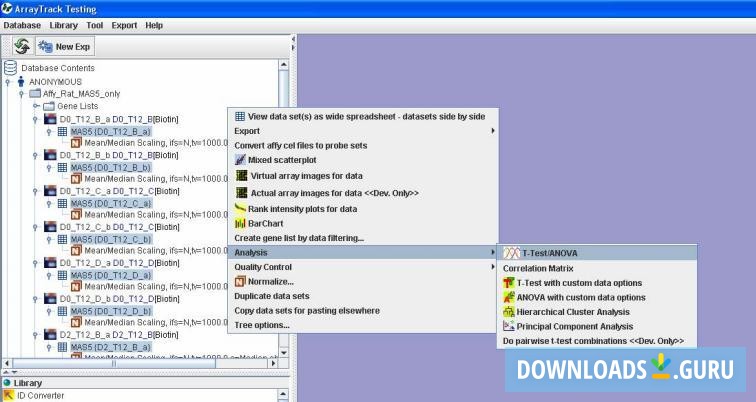Select the MAS5 (D0_T12_D_a) dataset
This screenshot has height=402, width=756.
[111, 275]
